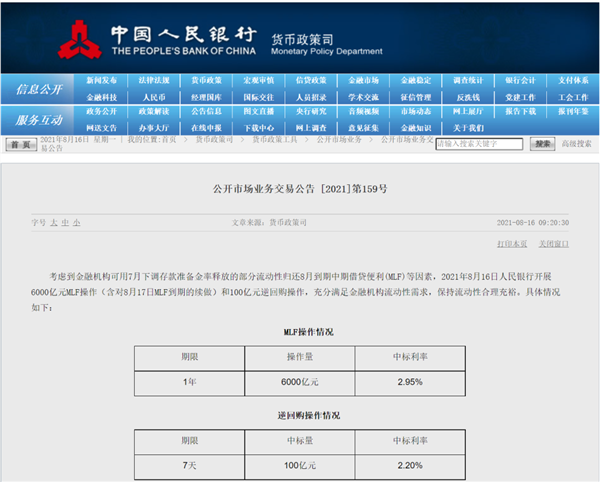Open 高级搜索 advanced search link
Viewport: 600px width, 482px height.
point(576,144)
